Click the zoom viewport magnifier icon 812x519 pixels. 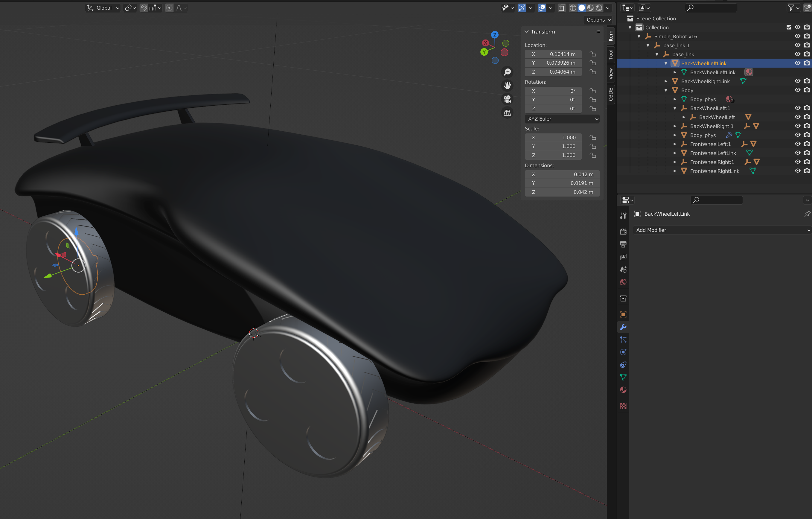pyautogui.click(x=507, y=72)
